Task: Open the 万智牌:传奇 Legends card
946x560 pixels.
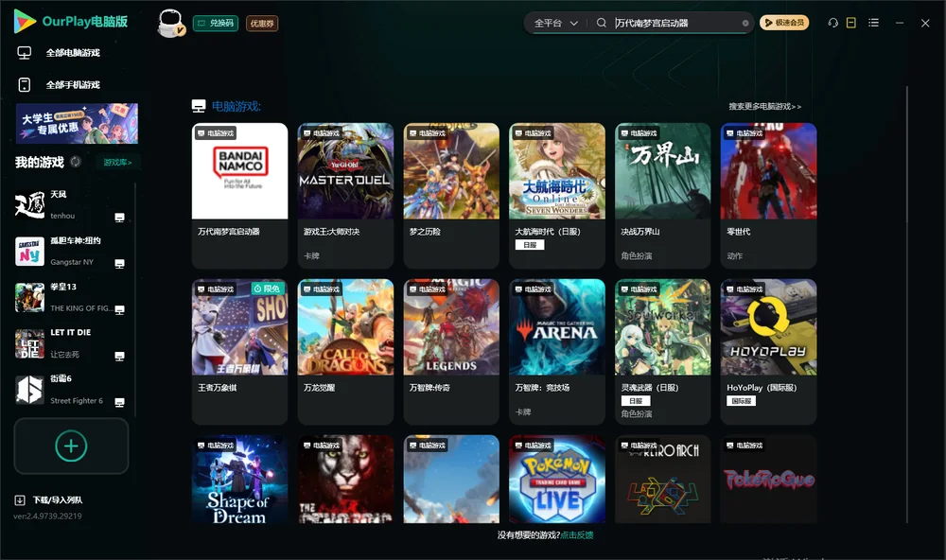Action: [x=451, y=352]
